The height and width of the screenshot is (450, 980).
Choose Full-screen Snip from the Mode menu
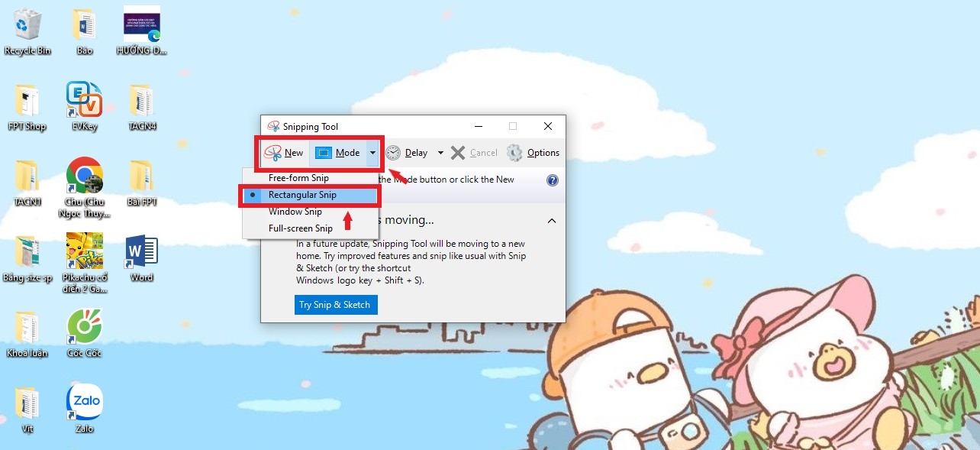[x=300, y=228]
